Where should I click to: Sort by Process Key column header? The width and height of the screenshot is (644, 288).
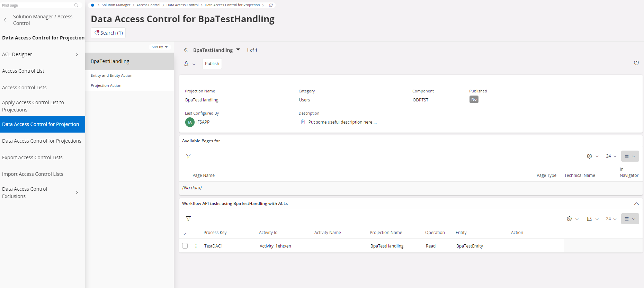[x=215, y=233]
